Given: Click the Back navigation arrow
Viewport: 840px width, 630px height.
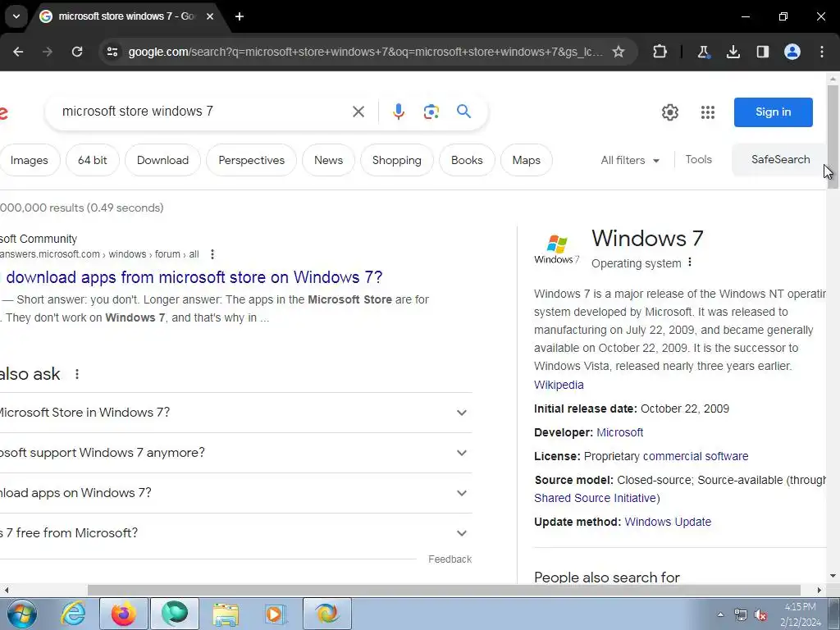Looking at the screenshot, I should click(x=18, y=52).
